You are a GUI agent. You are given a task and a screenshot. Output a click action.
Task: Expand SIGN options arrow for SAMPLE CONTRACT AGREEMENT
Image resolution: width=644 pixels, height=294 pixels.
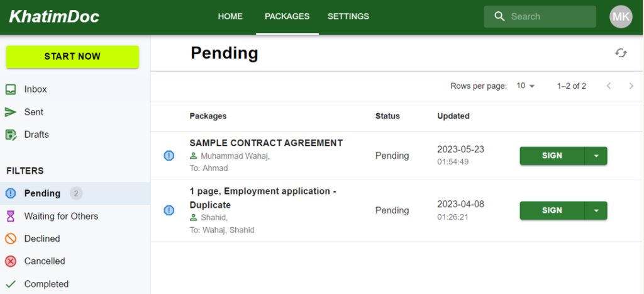[596, 156]
